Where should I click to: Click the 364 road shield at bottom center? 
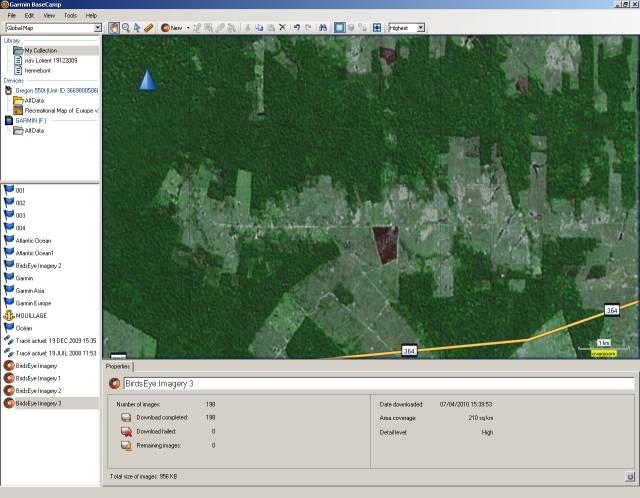click(409, 351)
